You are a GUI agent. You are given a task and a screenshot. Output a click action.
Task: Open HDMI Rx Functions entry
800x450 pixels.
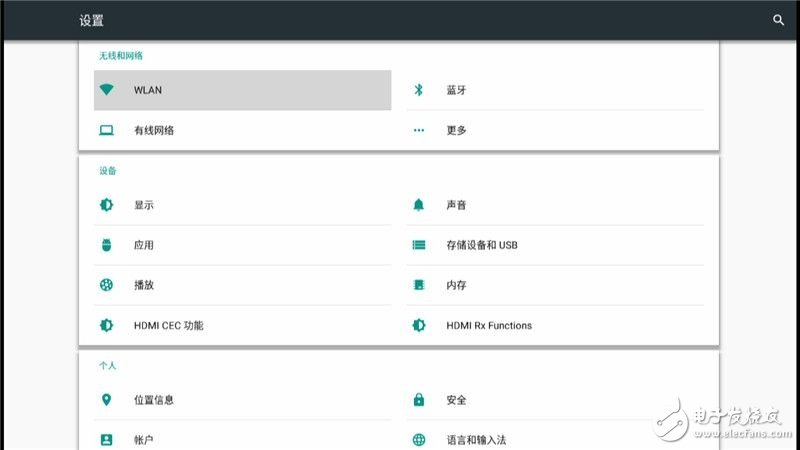(x=488, y=325)
